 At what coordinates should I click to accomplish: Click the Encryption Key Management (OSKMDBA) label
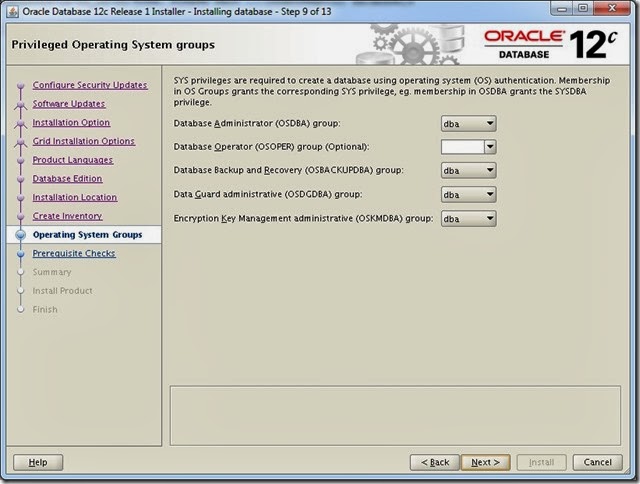303,218
